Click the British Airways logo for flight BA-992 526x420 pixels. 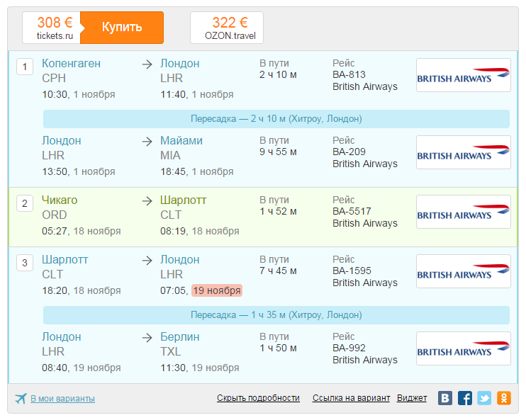tap(464, 348)
